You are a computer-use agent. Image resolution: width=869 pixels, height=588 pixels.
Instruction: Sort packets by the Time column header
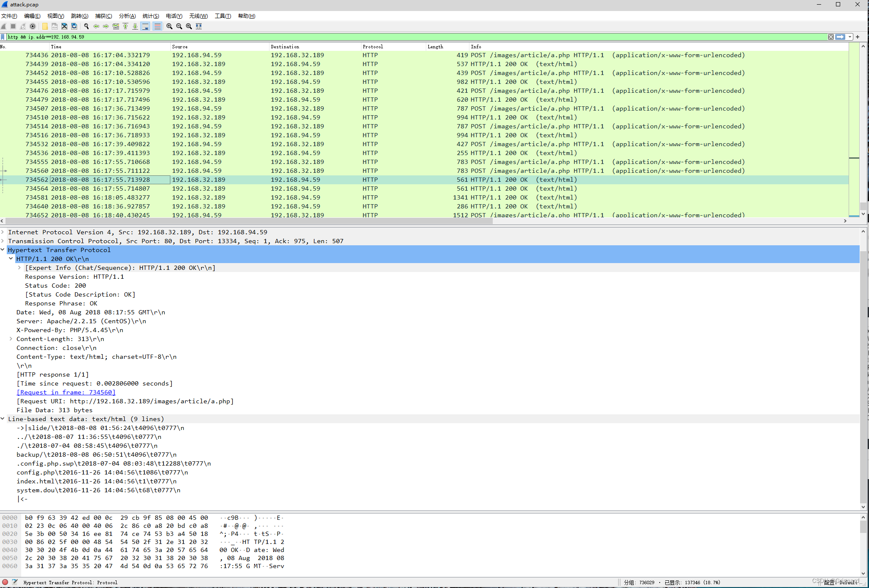109,47
